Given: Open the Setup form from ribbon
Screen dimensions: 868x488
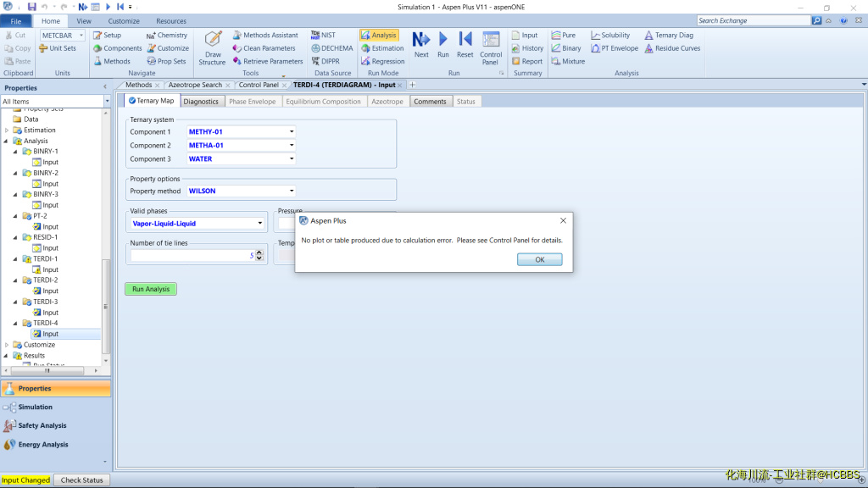Looking at the screenshot, I should click(x=107, y=35).
